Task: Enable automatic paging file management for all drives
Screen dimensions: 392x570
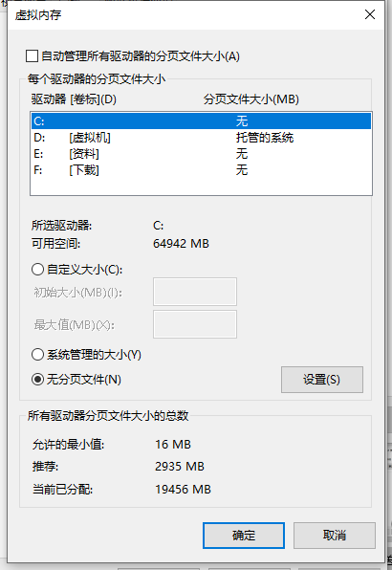Action: pyautogui.click(x=32, y=56)
